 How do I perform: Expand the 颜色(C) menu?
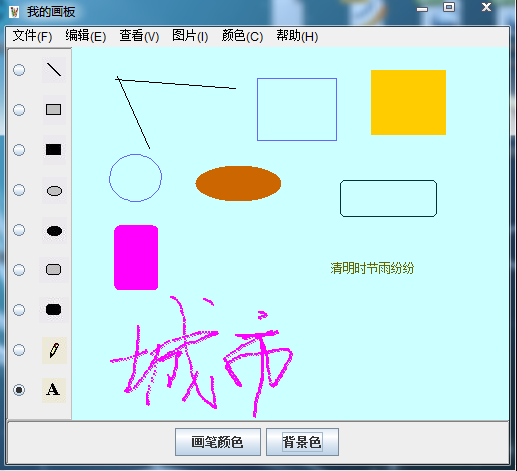tap(242, 36)
